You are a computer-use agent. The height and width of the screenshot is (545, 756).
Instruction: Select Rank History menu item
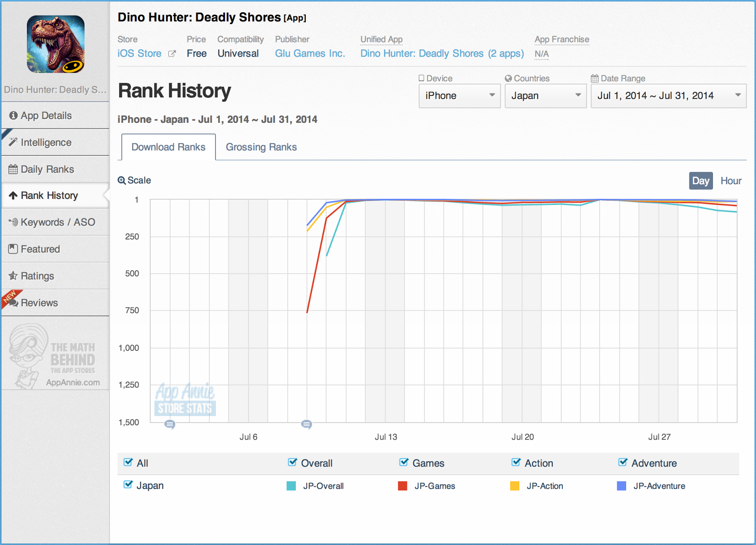55,196
